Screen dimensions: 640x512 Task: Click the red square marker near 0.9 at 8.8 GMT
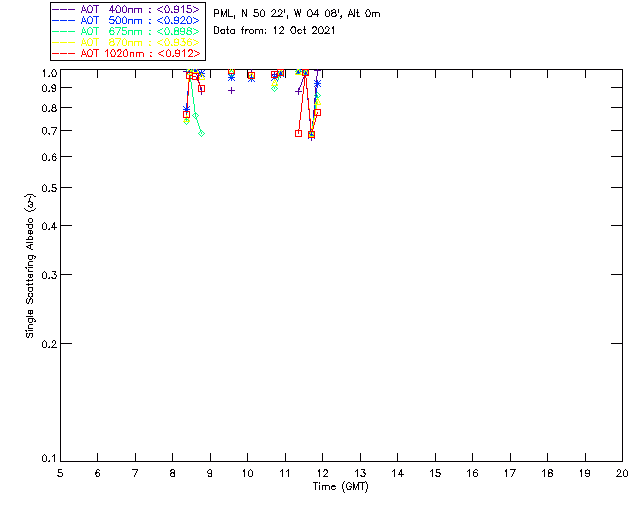click(x=201, y=89)
